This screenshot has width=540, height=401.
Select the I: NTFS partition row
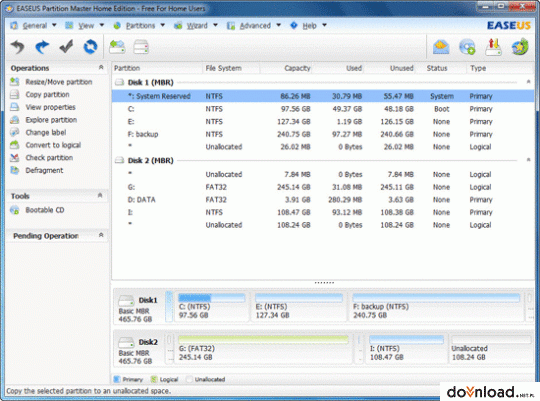[322, 212]
